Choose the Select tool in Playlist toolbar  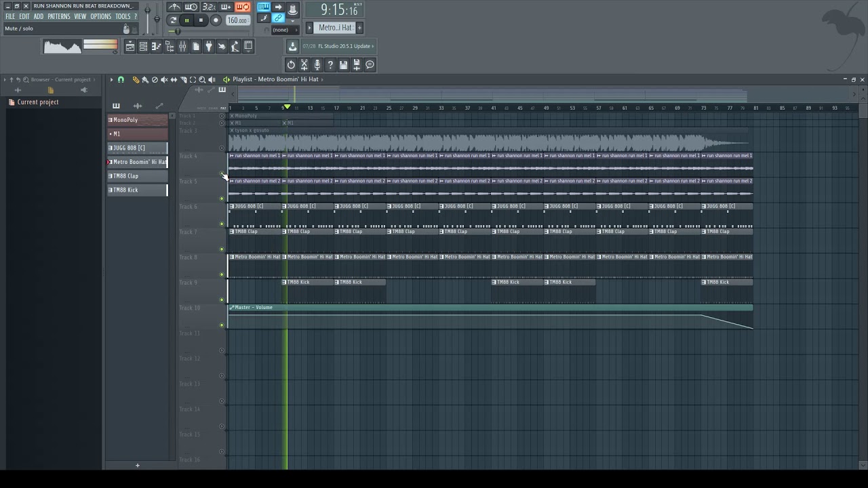[193, 79]
